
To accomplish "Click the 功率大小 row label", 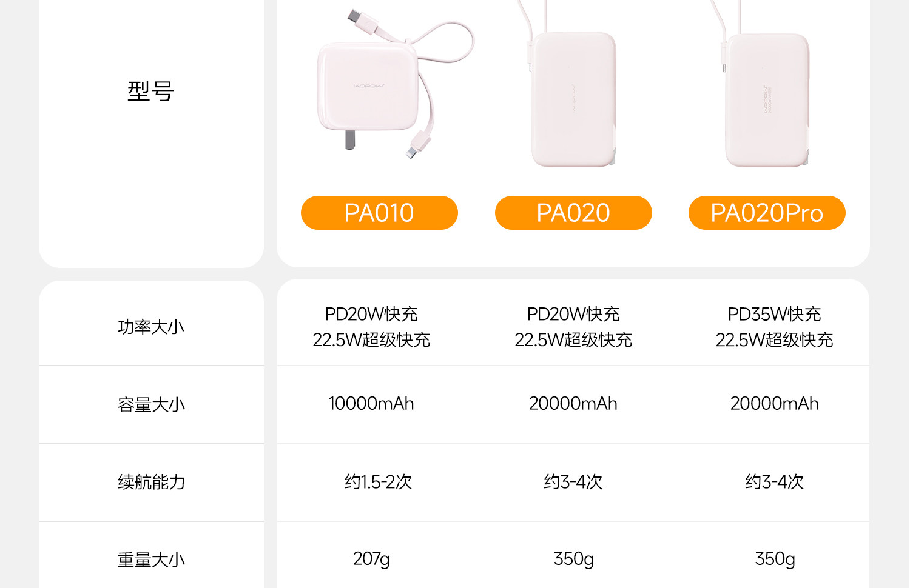I will point(151,327).
